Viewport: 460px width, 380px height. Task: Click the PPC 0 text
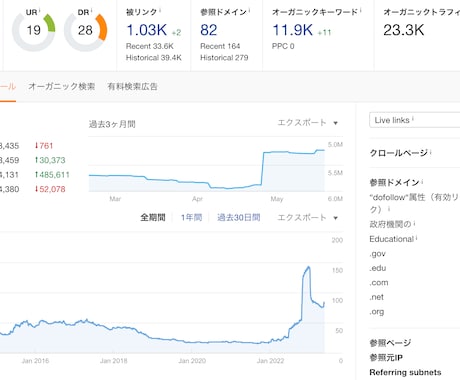tap(283, 46)
